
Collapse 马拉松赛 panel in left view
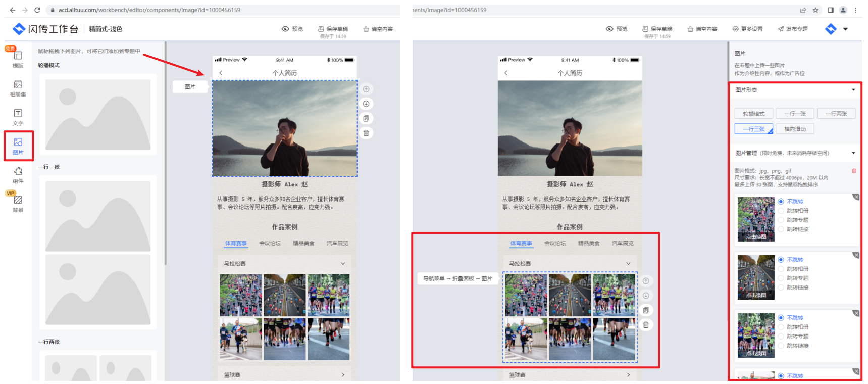(x=343, y=264)
